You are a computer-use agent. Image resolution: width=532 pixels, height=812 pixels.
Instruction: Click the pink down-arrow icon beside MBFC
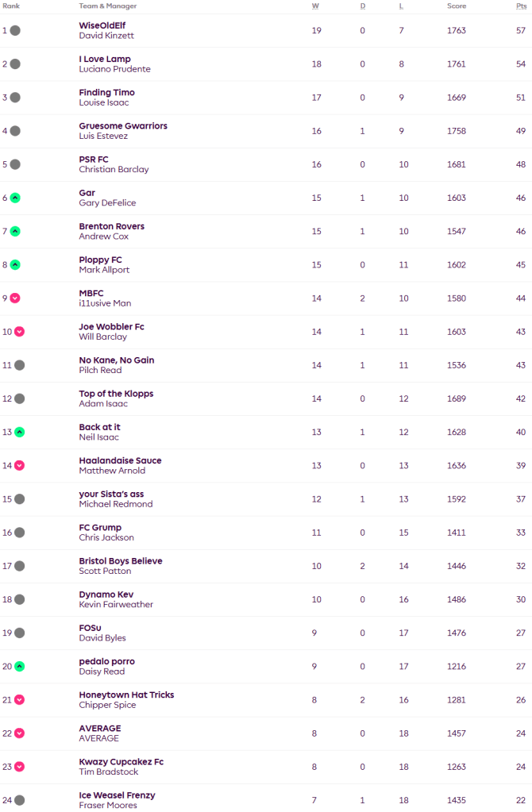tap(15, 298)
